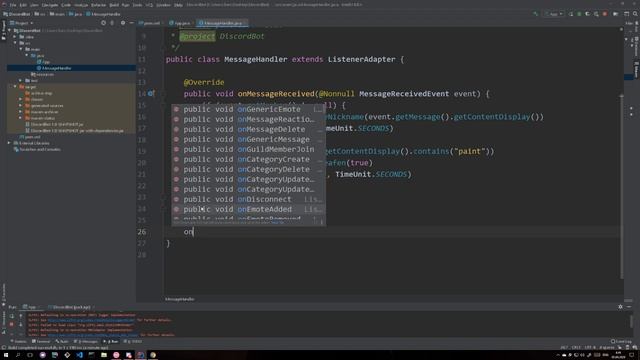This screenshot has width=640, height=360.
Task: Switch to the App tab in Run panel
Action: click(30, 307)
